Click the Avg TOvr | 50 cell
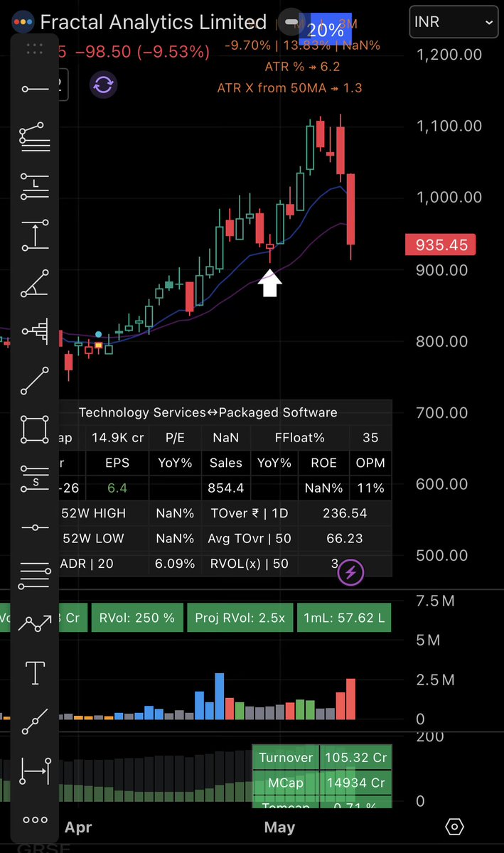The width and height of the screenshot is (504, 853). pos(251,538)
